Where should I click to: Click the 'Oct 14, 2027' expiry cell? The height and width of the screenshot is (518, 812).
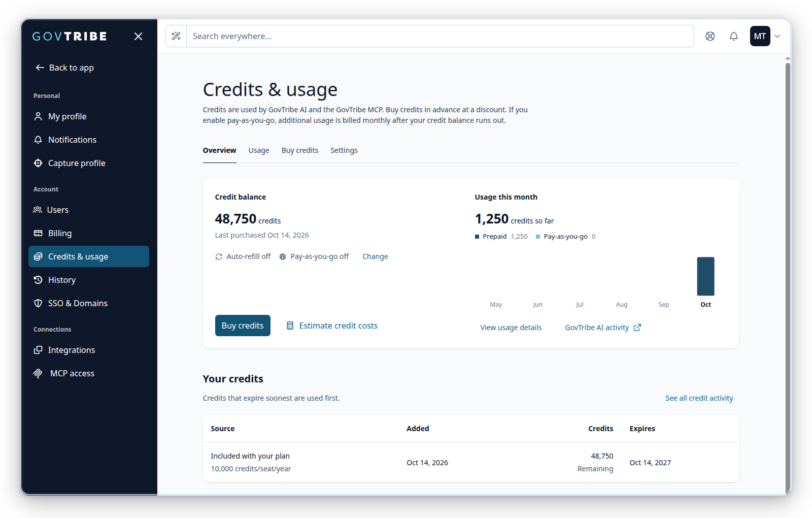click(650, 463)
